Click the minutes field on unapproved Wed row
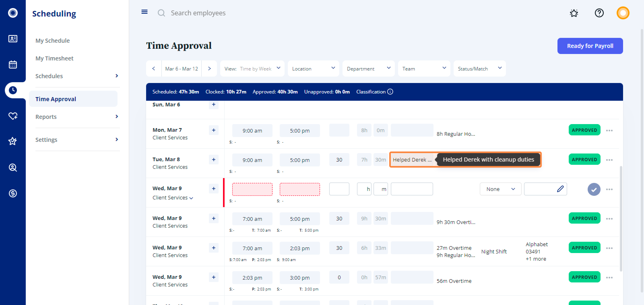The height and width of the screenshot is (305, 644). [381, 189]
